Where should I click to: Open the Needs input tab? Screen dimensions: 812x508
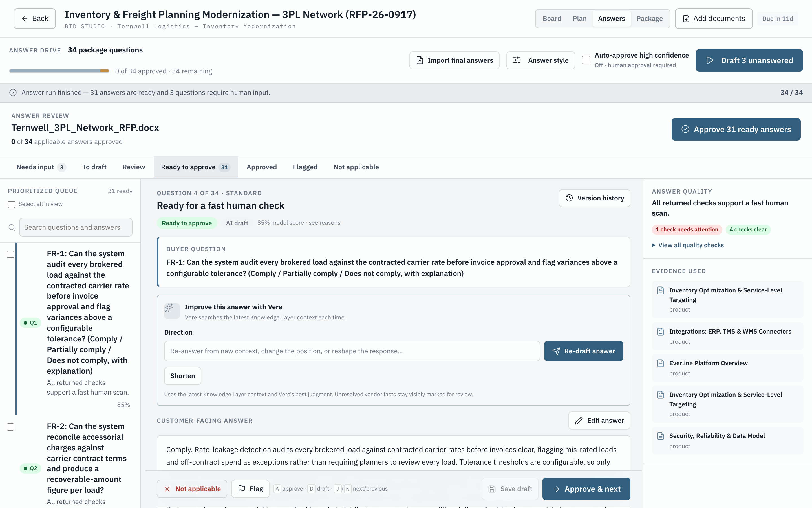[41, 167]
